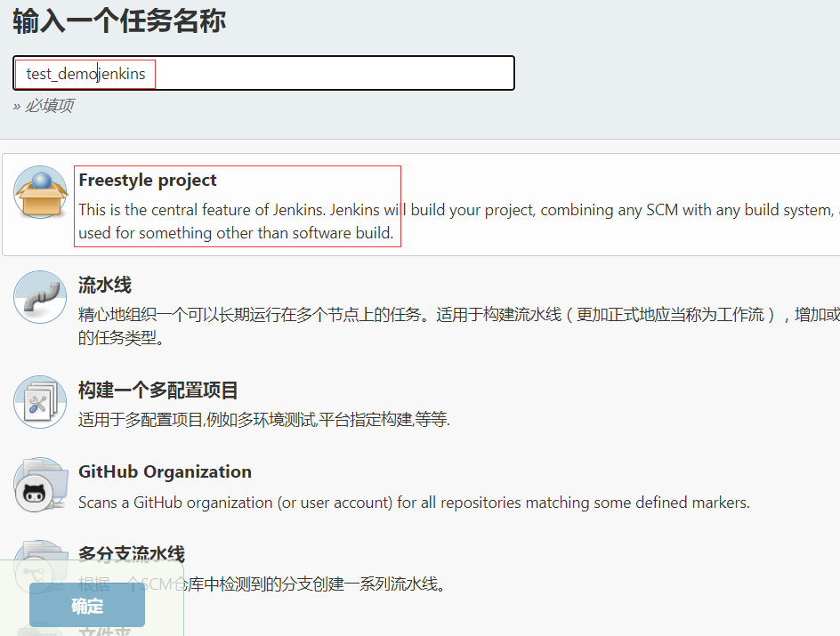
Task: Click the heading 输入一个任务名称
Action: pyautogui.click(x=119, y=21)
